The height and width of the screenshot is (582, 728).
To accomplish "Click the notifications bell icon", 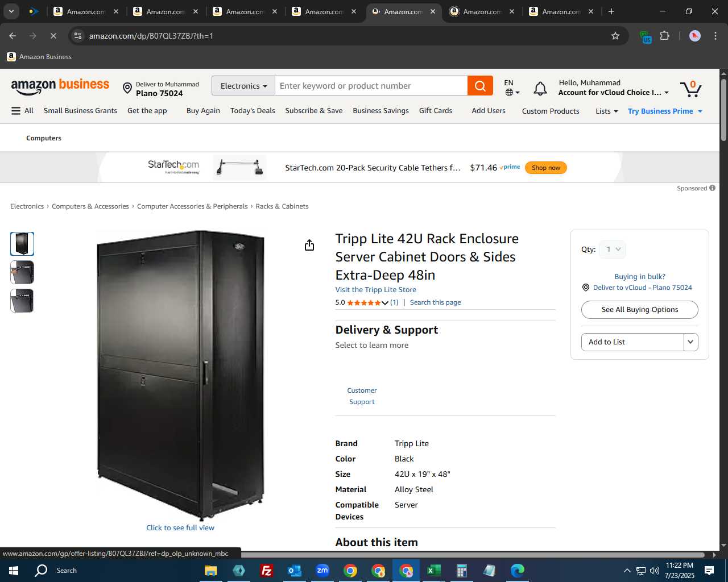I will [x=540, y=88].
